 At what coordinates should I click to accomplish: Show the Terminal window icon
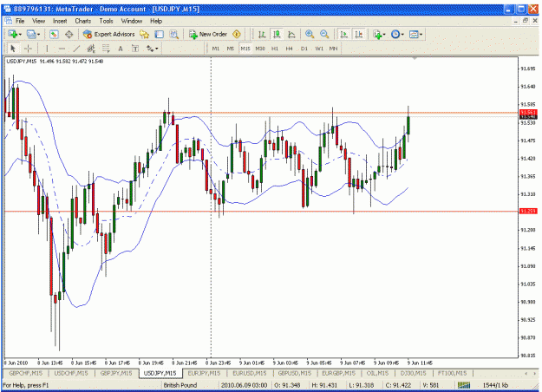click(159, 34)
